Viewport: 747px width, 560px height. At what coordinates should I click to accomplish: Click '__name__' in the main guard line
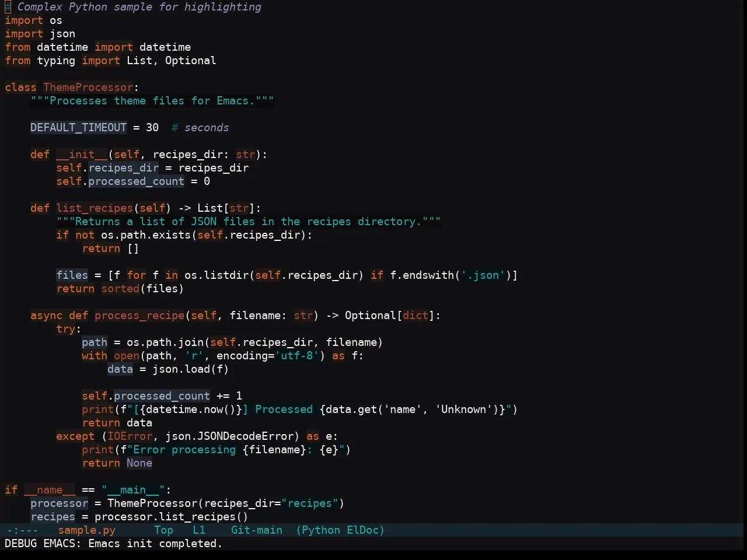[x=50, y=490]
